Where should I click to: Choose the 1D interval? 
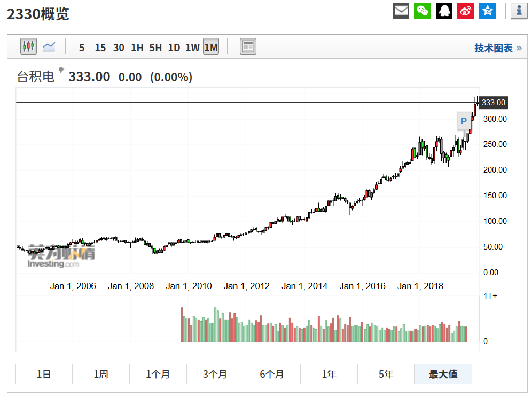(x=174, y=48)
